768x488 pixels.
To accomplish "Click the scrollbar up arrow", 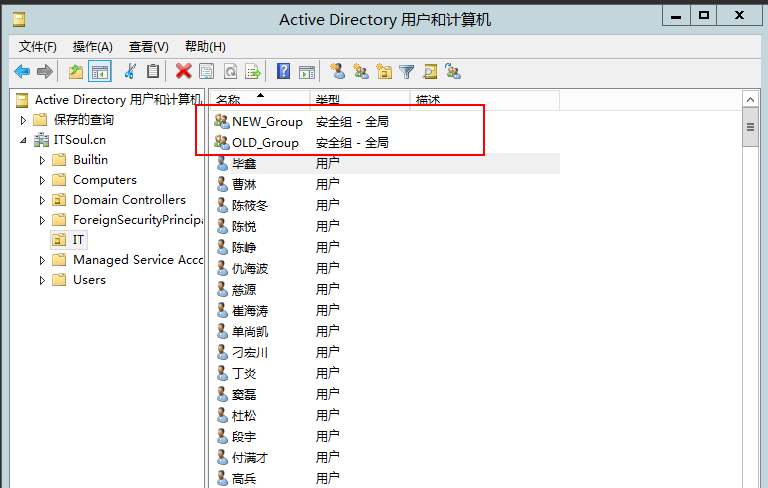I will [x=750, y=100].
